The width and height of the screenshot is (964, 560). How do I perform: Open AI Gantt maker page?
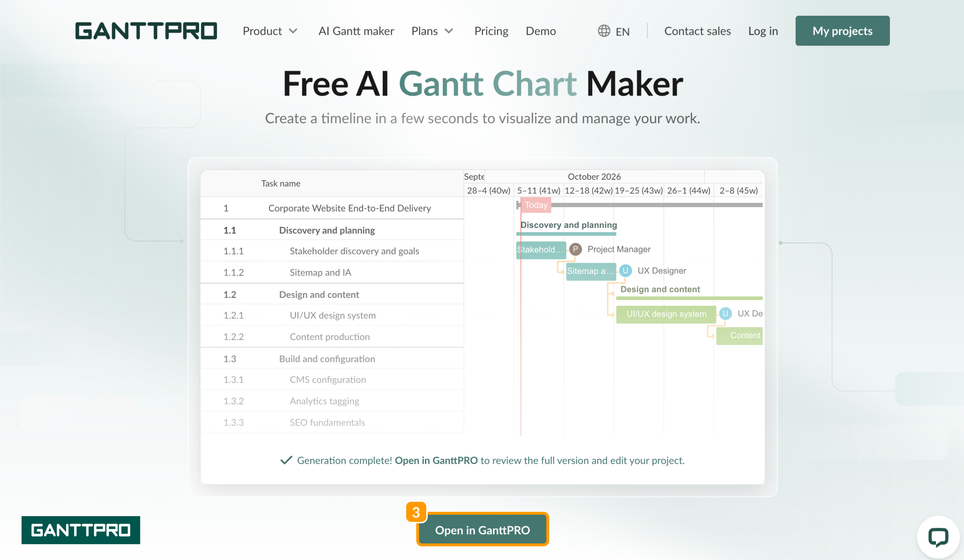pyautogui.click(x=356, y=31)
